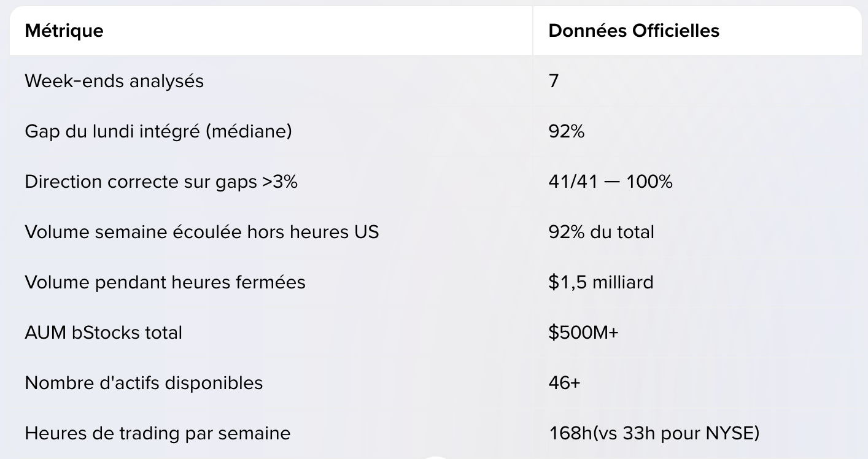This screenshot has height=459, width=868.
Task: Click the Métrique column header
Action: coord(64,31)
